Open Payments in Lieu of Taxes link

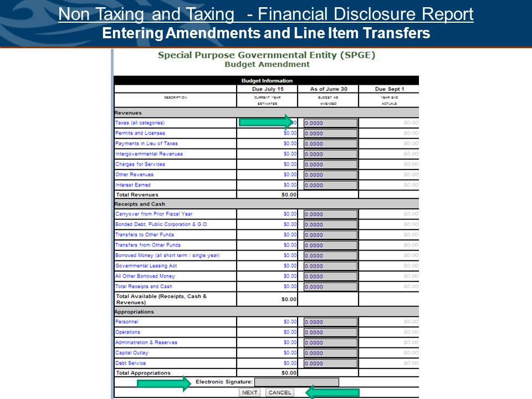coord(146,144)
